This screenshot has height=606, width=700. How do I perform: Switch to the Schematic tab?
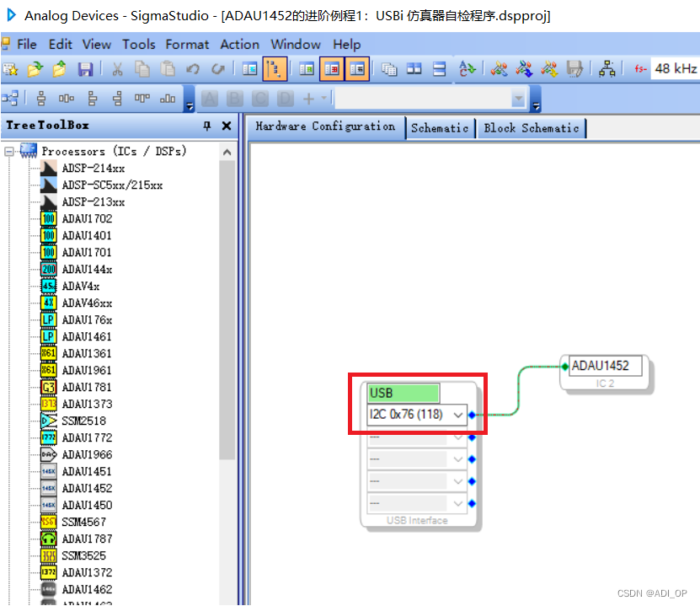(x=440, y=128)
